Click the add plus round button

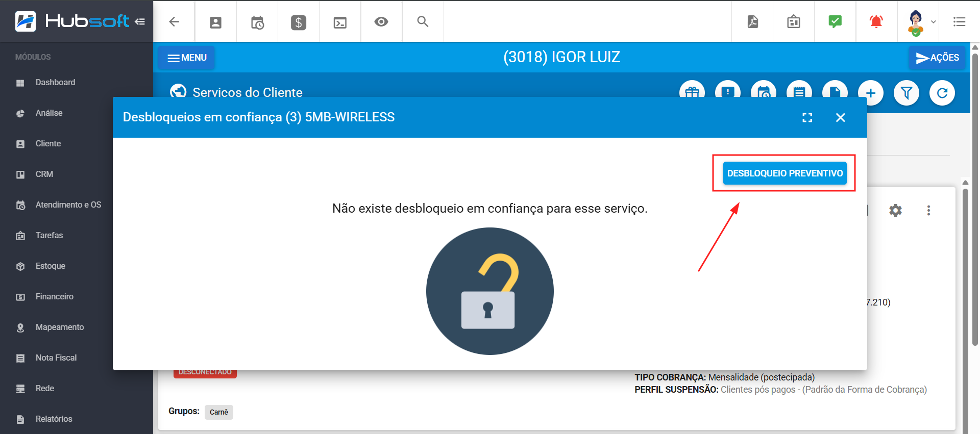point(871,93)
